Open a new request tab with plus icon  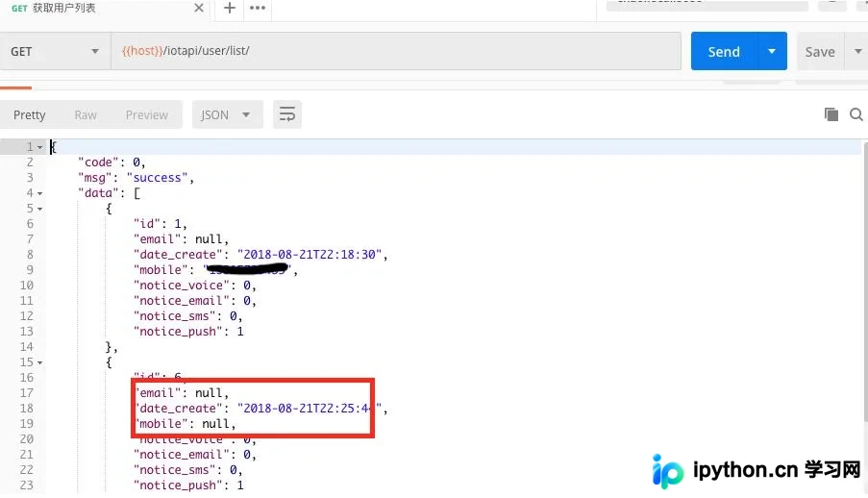tap(229, 8)
